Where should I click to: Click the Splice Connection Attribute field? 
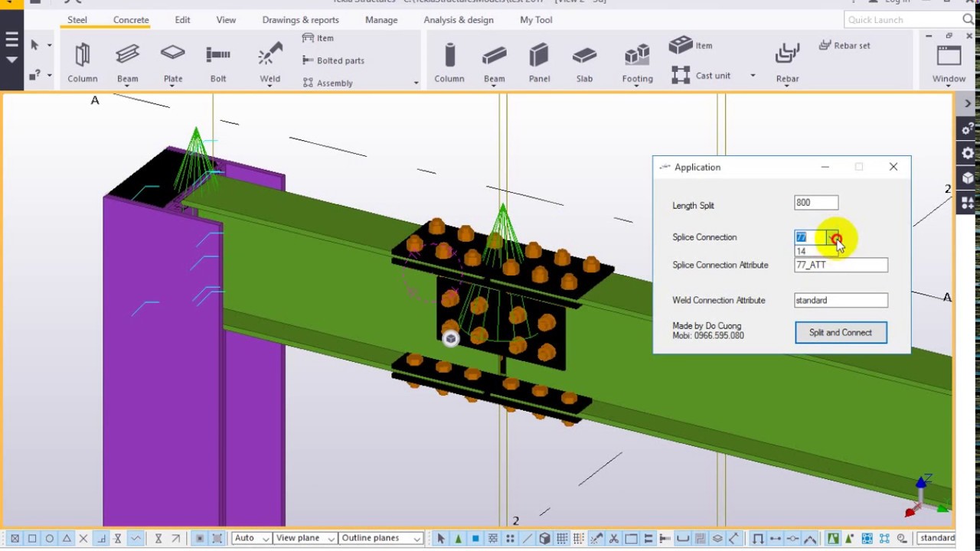coord(841,265)
